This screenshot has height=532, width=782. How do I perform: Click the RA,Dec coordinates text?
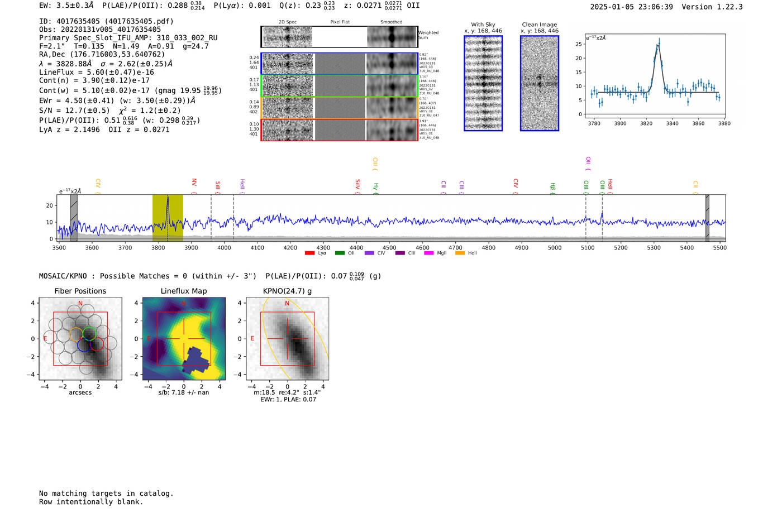tap(102, 55)
